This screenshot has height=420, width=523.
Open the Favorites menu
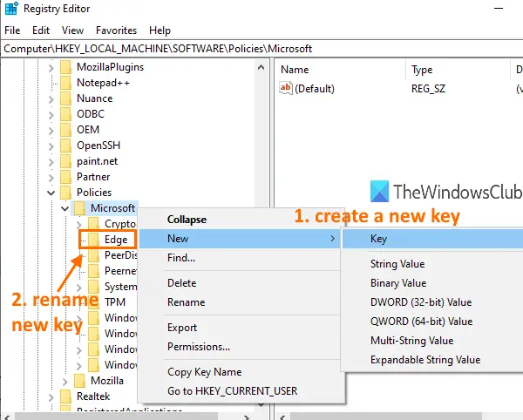click(116, 30)
